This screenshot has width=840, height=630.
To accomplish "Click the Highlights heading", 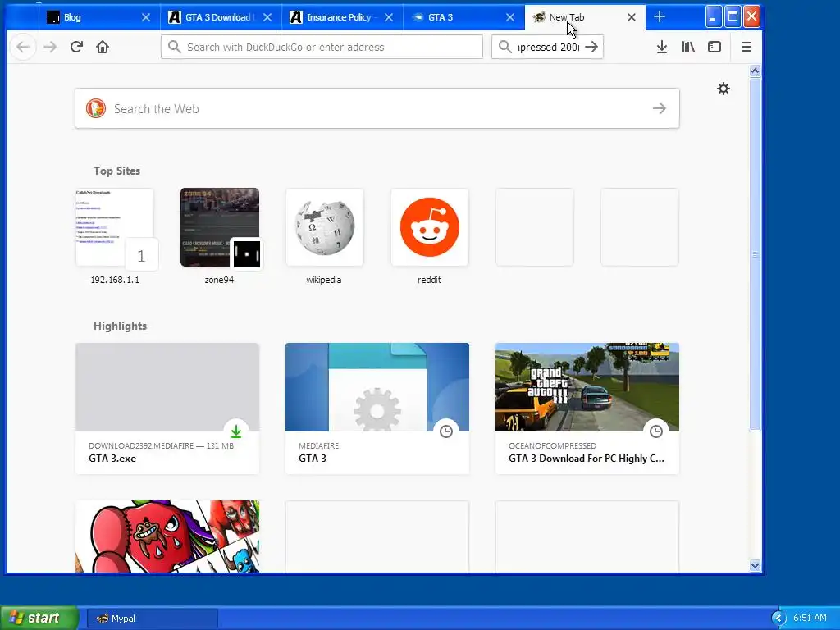I will pos(120,326).
